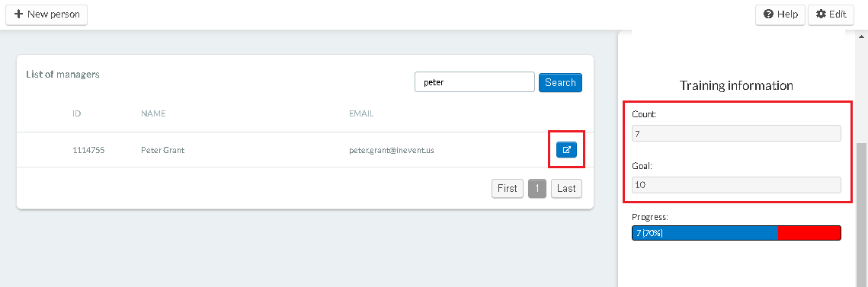Go to Last page of managers
The width and height of the screenshot is (868, 287).
(566, 189)
